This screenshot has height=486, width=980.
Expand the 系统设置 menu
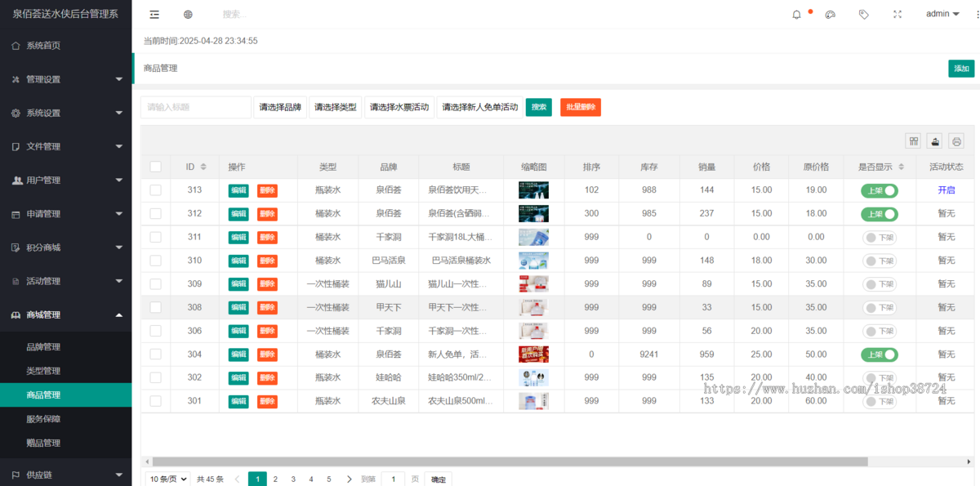tap(65, 113)
